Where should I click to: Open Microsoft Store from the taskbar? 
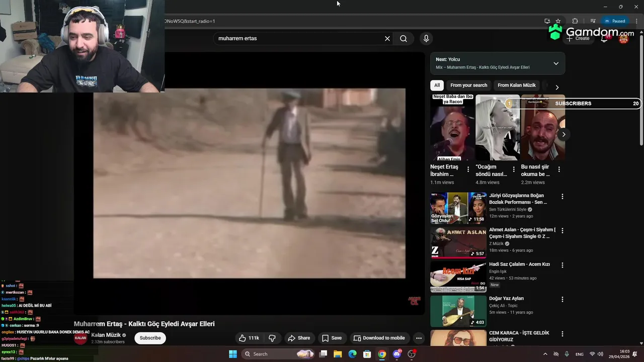[x=367, y=354]
